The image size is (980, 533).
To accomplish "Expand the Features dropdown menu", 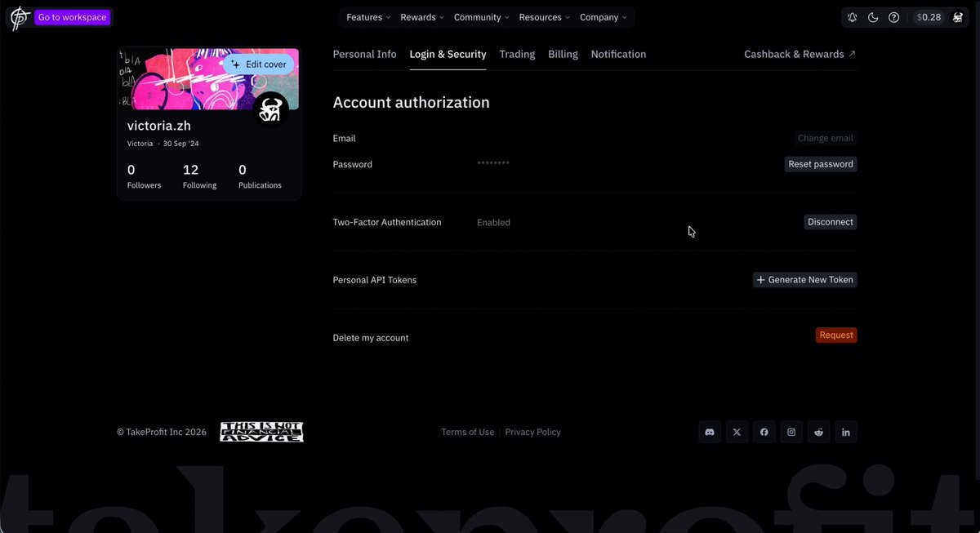I will coord(368,17).
